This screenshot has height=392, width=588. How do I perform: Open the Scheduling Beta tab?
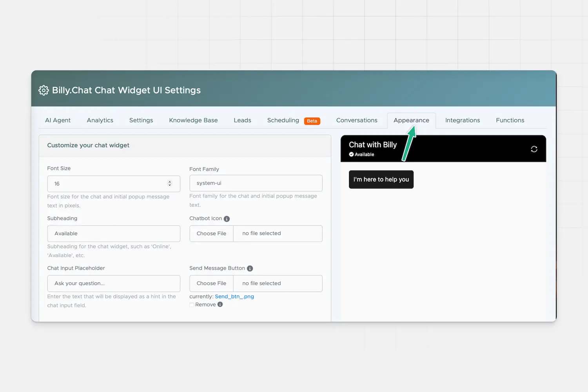coord(294,120)
